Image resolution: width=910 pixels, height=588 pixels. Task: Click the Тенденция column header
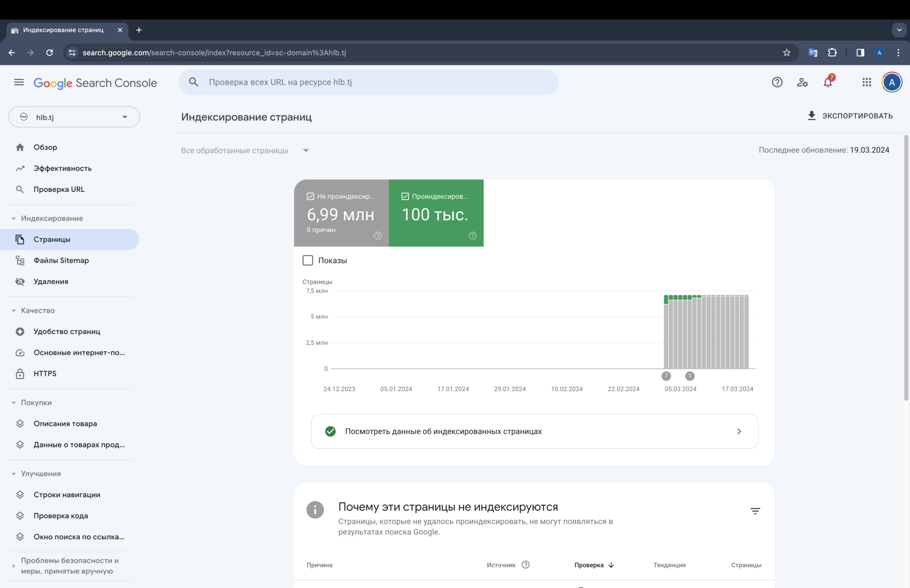(x=669, y=565)
